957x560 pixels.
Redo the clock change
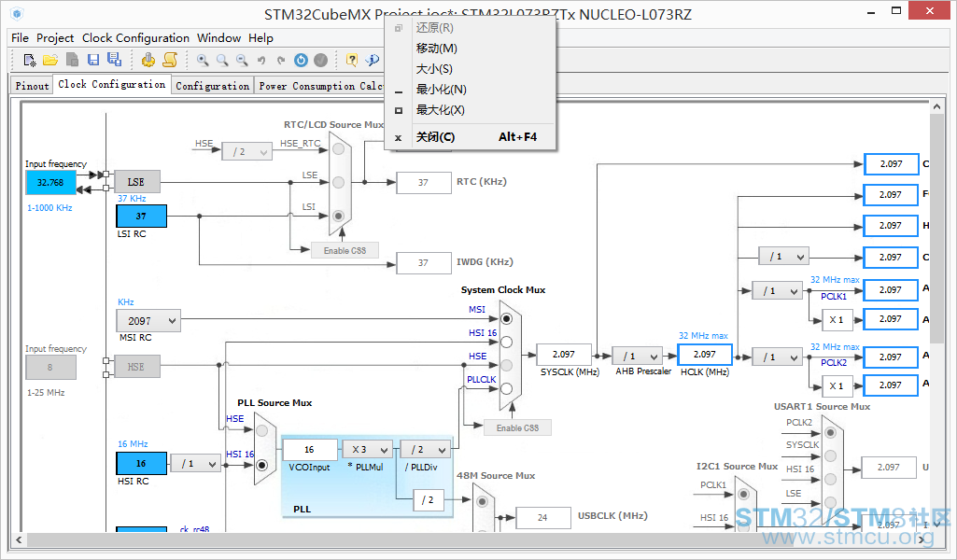[x=281, y=60]
